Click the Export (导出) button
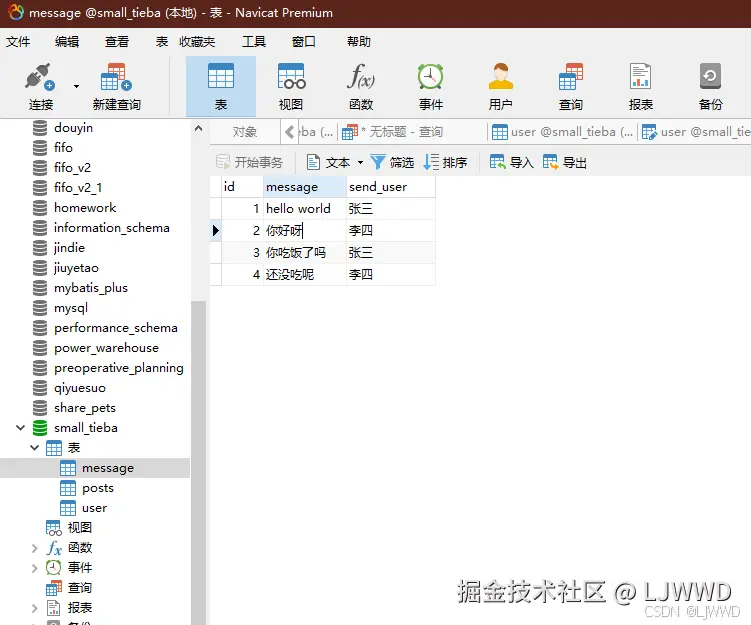751x625 pixels. point(564,162)
